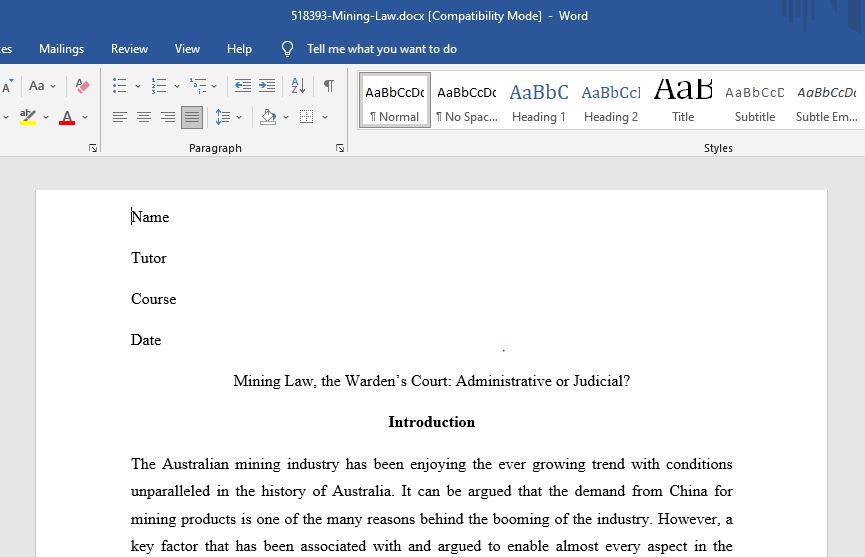
Task: Apply the Shading paint bucket
Action: pos(268,117)
